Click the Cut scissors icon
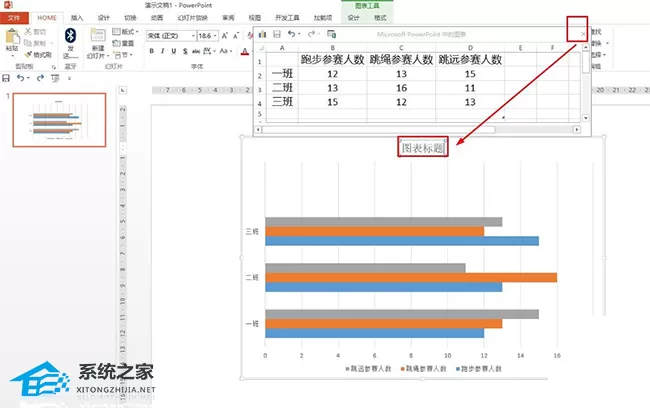The height and width of the screenshot is (408, 650). coord(28,32)
